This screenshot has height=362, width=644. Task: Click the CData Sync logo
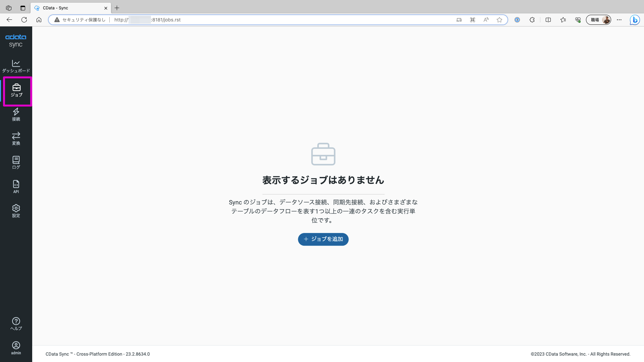[x=16, y=41]
